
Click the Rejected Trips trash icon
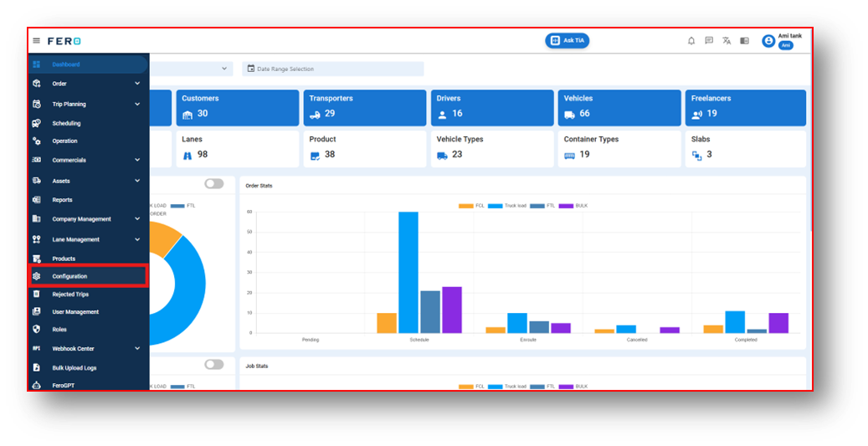(x=37, y=295)
